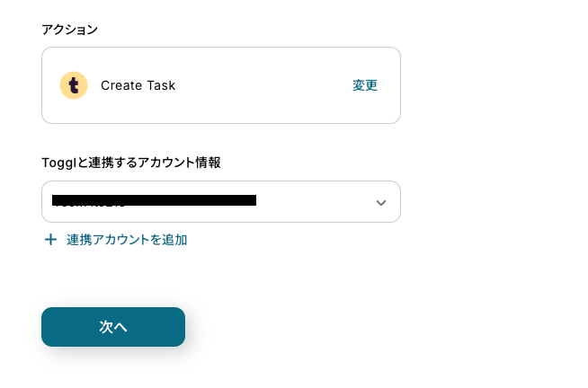Click the blacked-out bar in account field
The width and height of the screenshot is (588, 388).
tap(154, 200)
